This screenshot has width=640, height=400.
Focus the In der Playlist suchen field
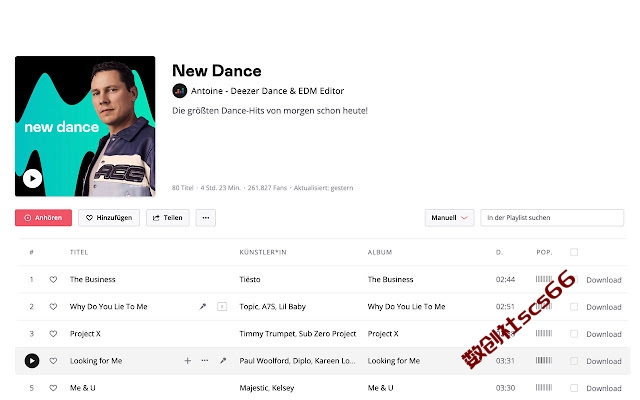click(552, 218)
